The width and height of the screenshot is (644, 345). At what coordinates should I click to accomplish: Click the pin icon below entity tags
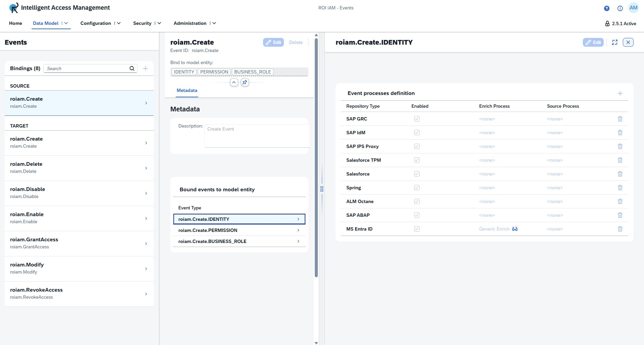[x=245, y=82]
